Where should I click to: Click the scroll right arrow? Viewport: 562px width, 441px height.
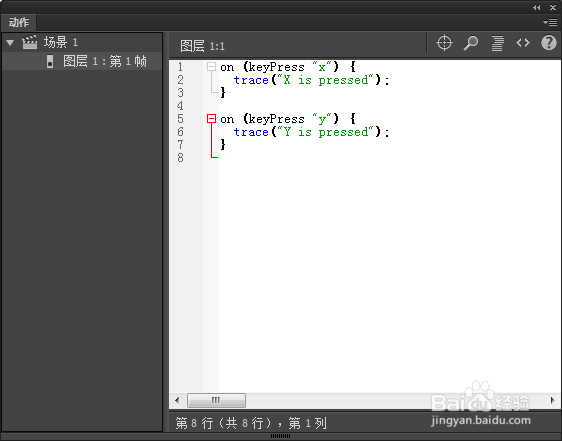[553, 400]
